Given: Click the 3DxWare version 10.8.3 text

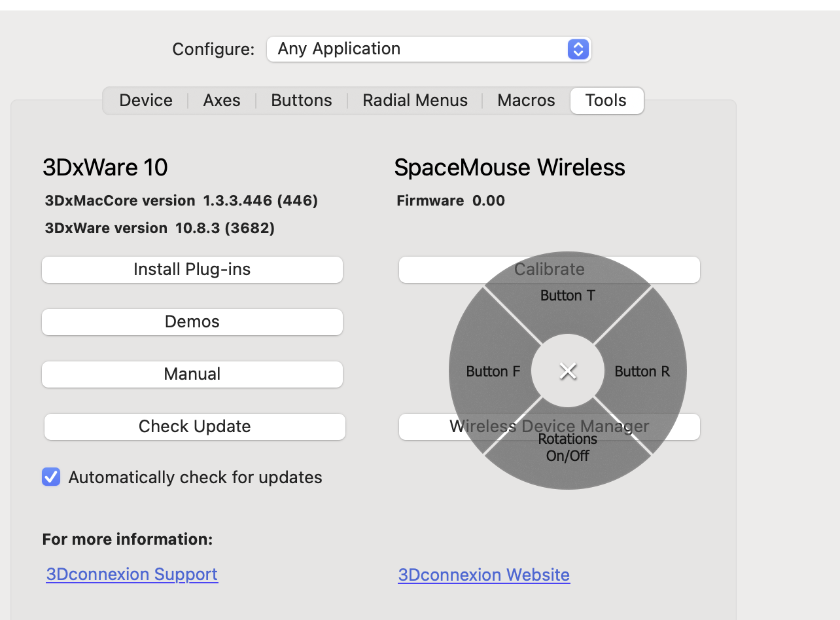Looking at the screenshot, I should point(160,228).
